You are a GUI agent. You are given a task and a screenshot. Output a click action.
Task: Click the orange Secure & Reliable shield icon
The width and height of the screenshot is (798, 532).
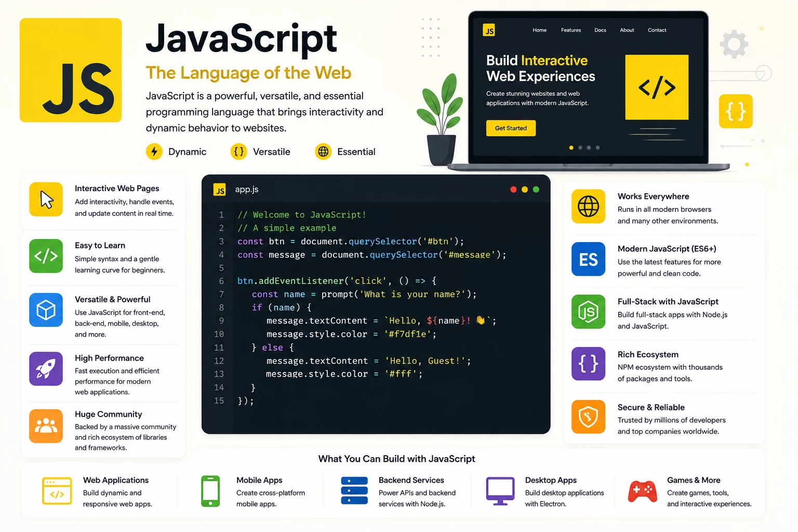[589, 417]
